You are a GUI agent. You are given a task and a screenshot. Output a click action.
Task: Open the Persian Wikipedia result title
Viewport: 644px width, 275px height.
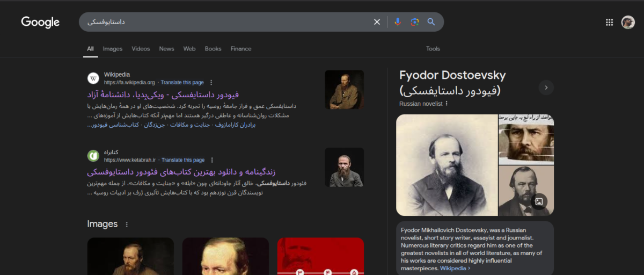pos(163,95)
